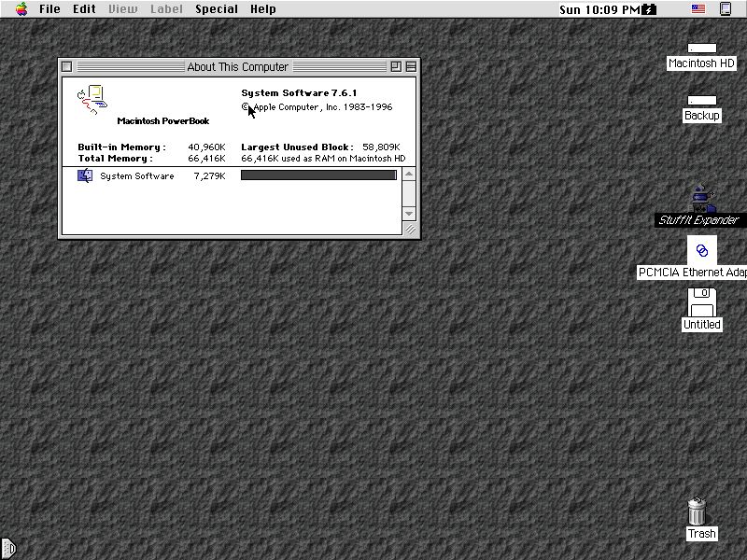The image size is (747, 560).
Task: Expand the Control Strip tab
Action: 7,549
